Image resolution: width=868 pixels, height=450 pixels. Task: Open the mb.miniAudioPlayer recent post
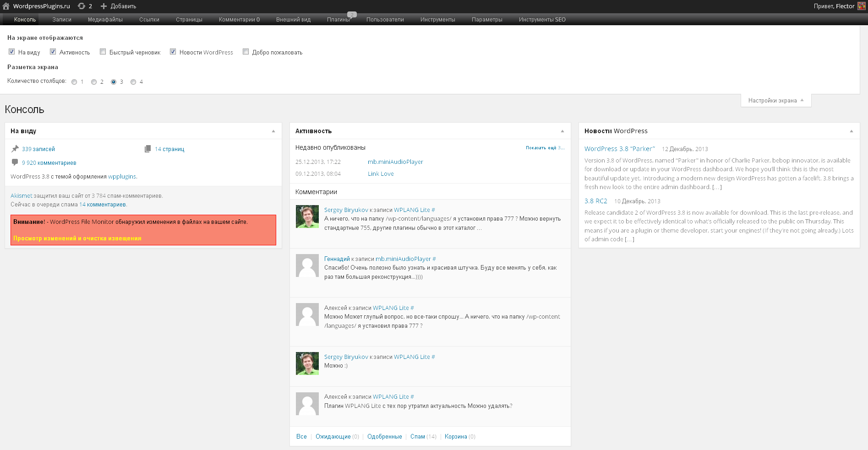(x=395, y=162)
